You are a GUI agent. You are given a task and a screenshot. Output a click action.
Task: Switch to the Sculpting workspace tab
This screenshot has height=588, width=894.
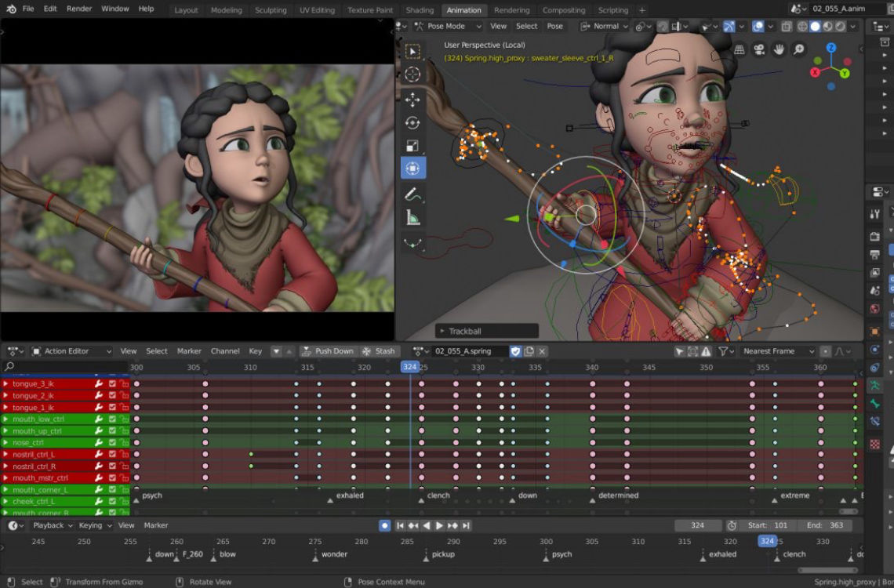coord(271,10)
